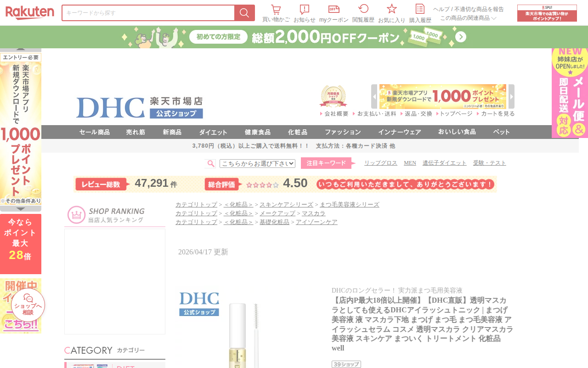Click the DHC 楽天市場店 shop logo
The width and height of the screenshot is (588, 368).
pyautogui.click(x=140, y=108)
